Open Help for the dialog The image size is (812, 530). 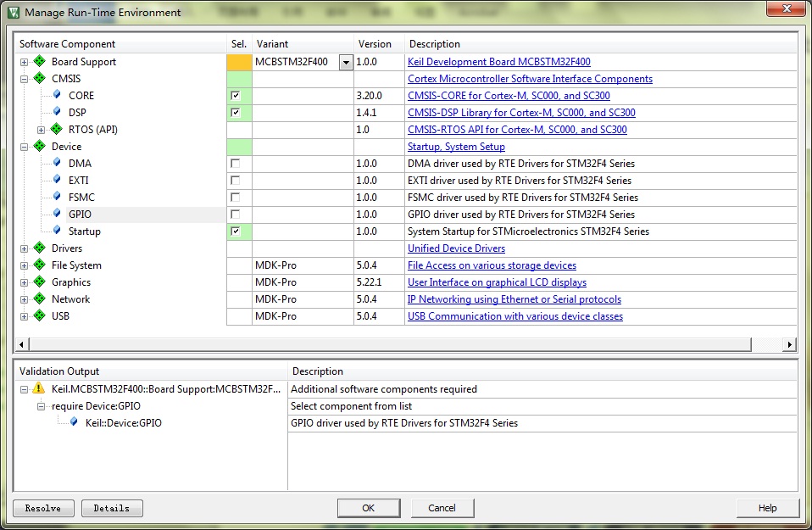pos(767,508)
